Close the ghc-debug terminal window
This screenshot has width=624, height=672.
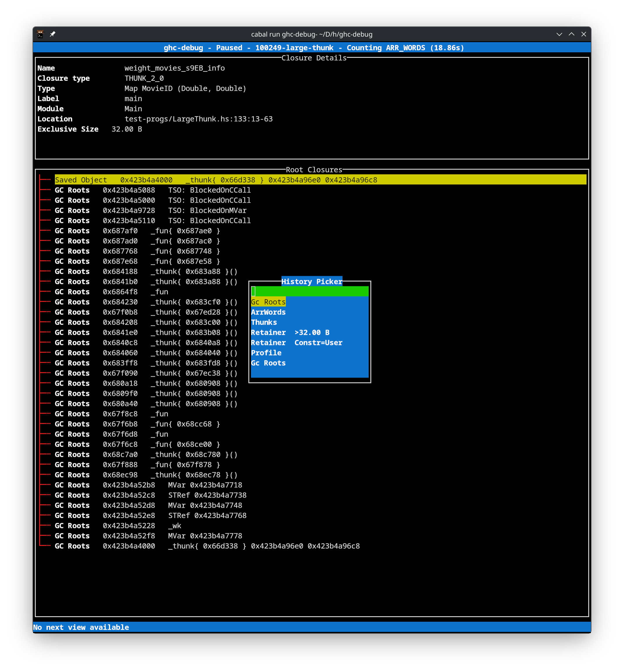(x=584, y=34)
